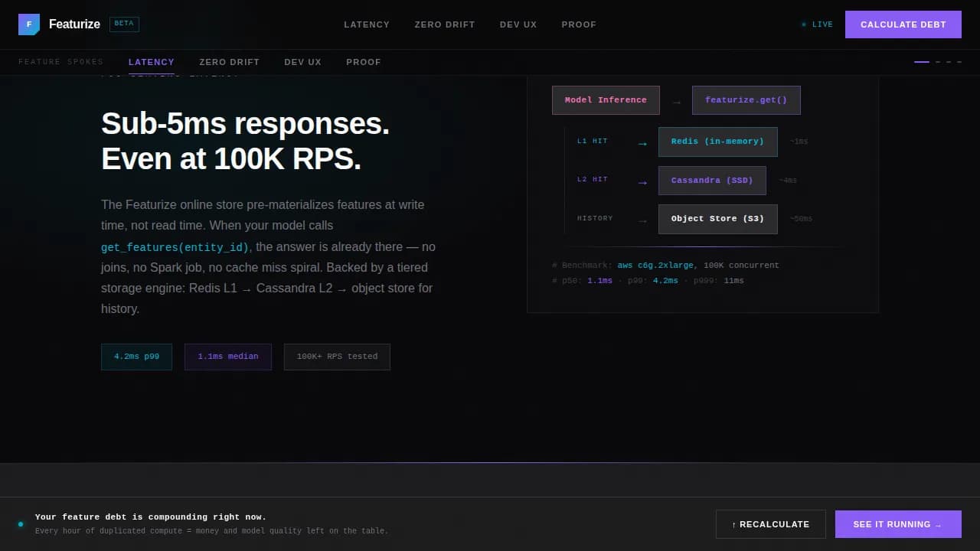Screen dimensions: 980x551
Task: Open LATENCY in top navigation bar
Action: (367, 24)
